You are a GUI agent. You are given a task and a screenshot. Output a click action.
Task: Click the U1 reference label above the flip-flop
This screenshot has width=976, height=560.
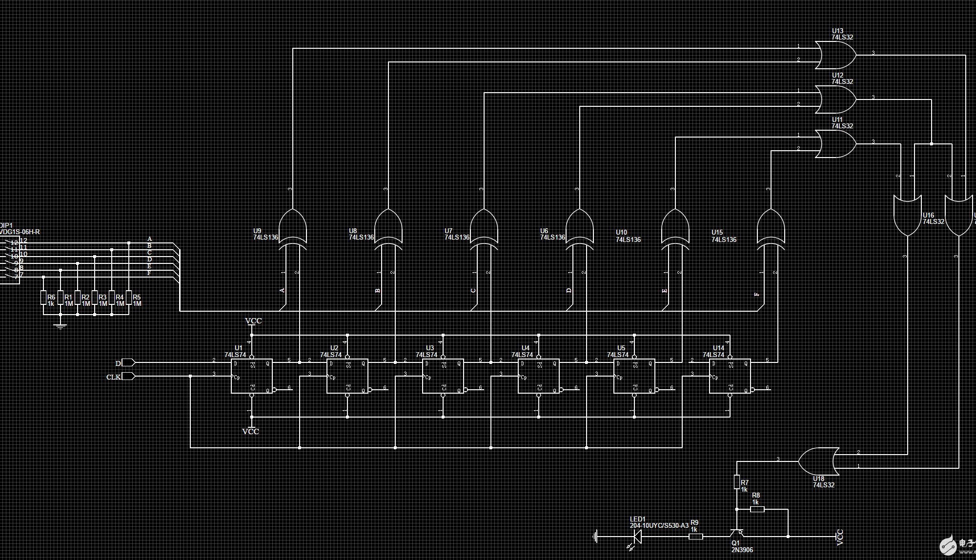pyautogui.click(x=239, y=348)
